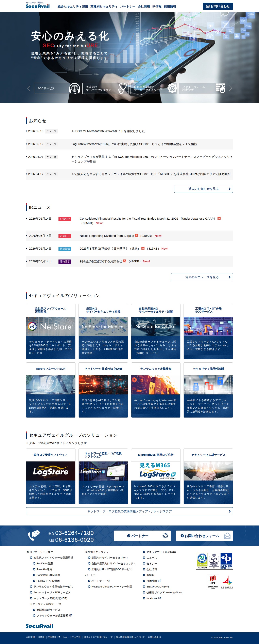The width and height of the screenshot is (259, 644).
Task: Click the Tokyo phone number 03-6264-7180
Action: point(74,533)
